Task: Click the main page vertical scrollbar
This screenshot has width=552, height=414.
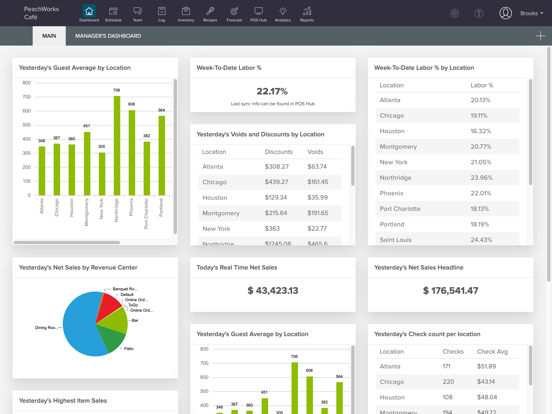Action: (548, 164)
